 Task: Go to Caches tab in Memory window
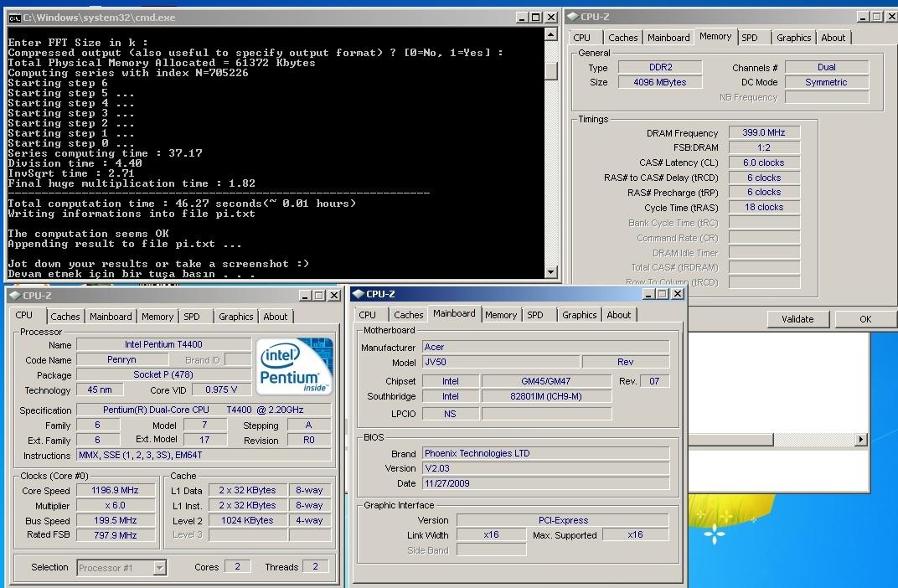pos(622,38)
